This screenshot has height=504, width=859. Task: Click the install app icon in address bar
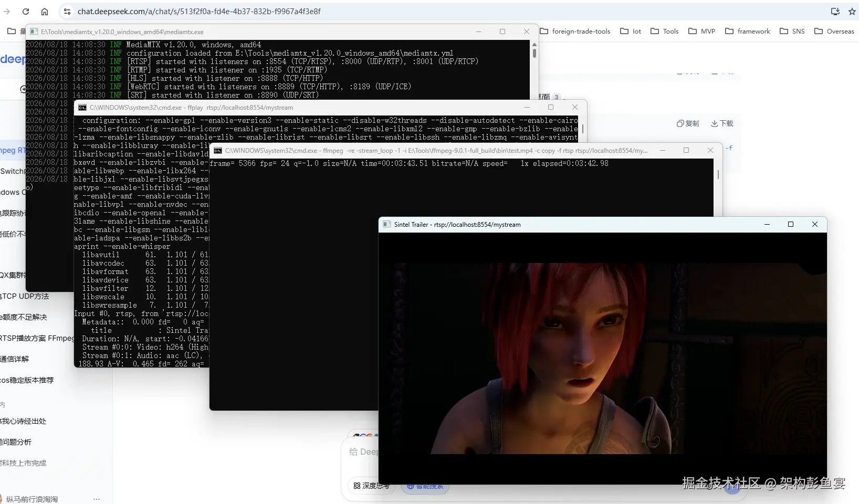click(835, 11)
